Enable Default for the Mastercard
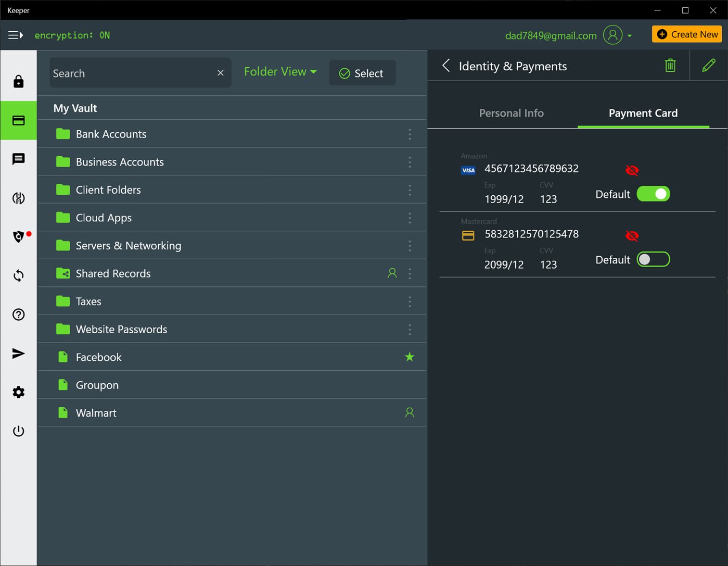The height and width of the screenshot is (566, 728). 654,259
